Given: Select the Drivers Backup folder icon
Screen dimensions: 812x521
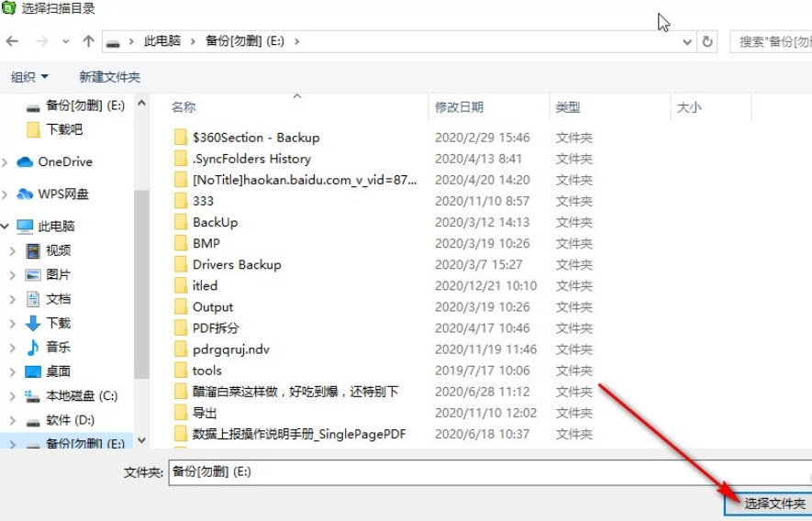Looking at the screenshot, I should tap(181, 265).
